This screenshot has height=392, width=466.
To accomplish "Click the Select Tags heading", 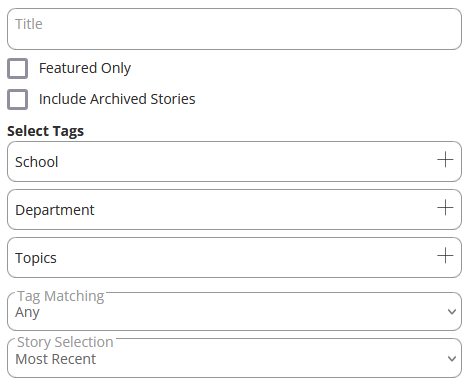I will pos(45,131).
